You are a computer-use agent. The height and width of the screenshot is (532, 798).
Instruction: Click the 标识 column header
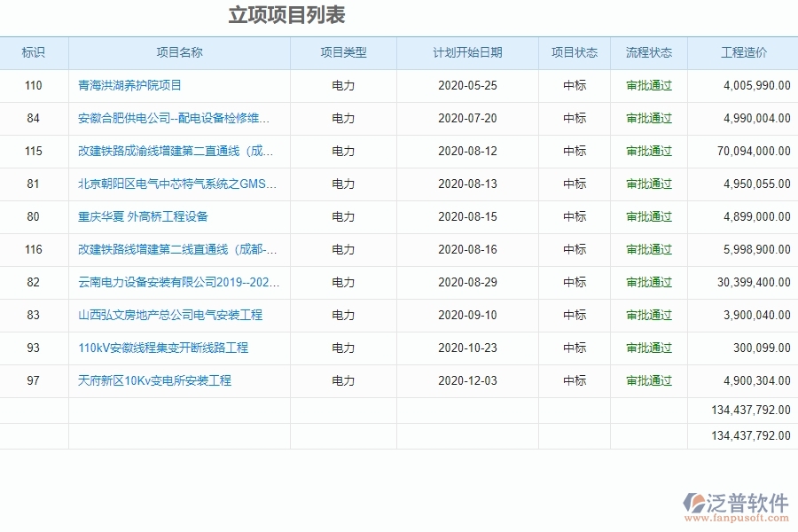[34, 52]
